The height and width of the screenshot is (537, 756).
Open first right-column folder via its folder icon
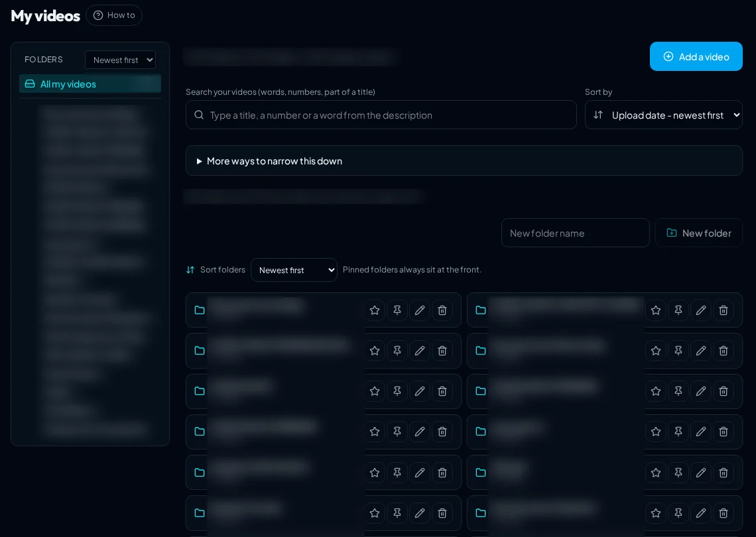tap(481, 310)
